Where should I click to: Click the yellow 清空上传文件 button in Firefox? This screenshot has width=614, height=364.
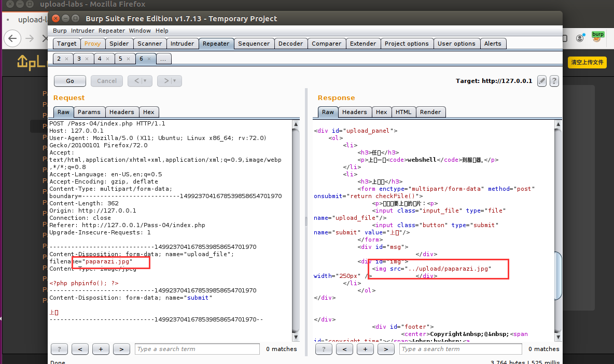[587, 62]
